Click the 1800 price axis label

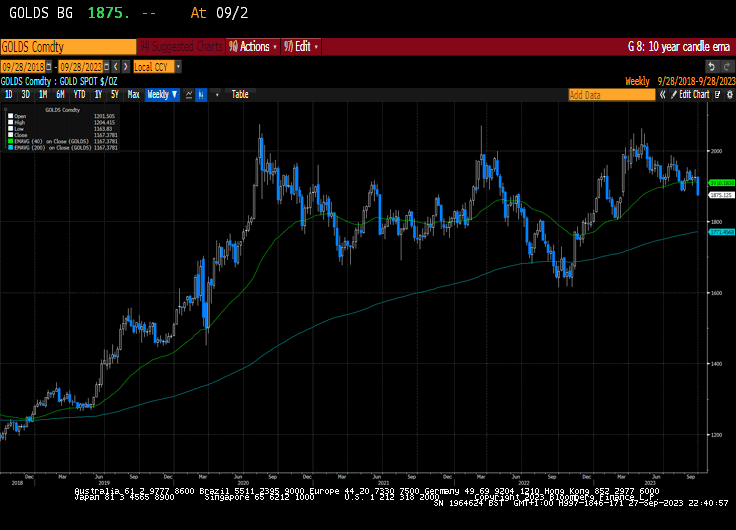tap(716, 222)
